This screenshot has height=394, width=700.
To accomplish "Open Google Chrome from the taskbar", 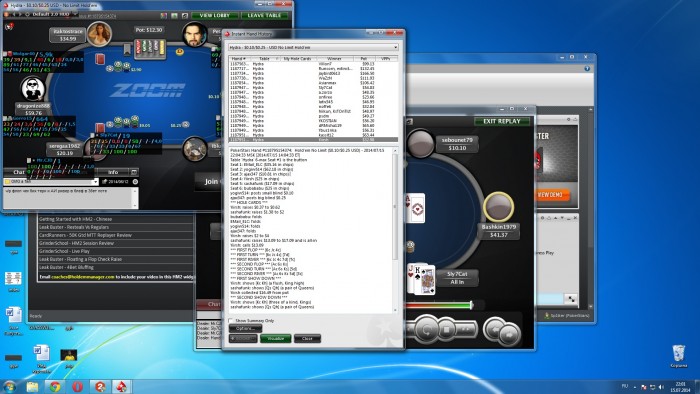I will (55, 386).
